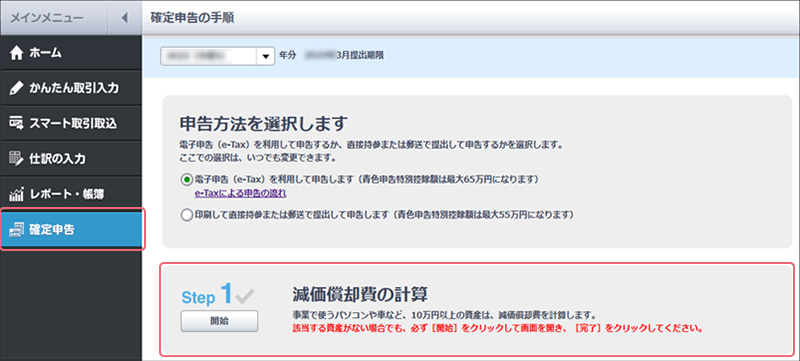Click the レポート・帳簿 chart icon
The width and height of the screenshot is (800, 361).
(17, 194)
